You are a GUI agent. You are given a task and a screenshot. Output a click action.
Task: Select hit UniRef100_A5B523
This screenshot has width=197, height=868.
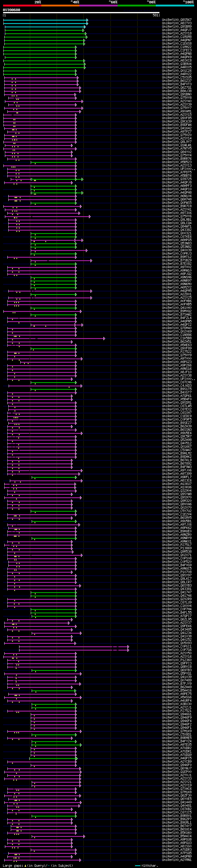click(177, 162)
